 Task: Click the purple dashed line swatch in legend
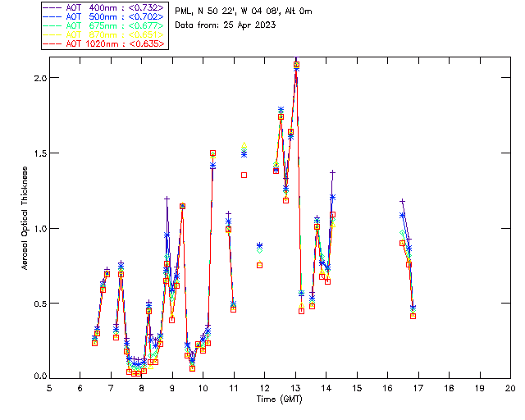tap(52, 7)
